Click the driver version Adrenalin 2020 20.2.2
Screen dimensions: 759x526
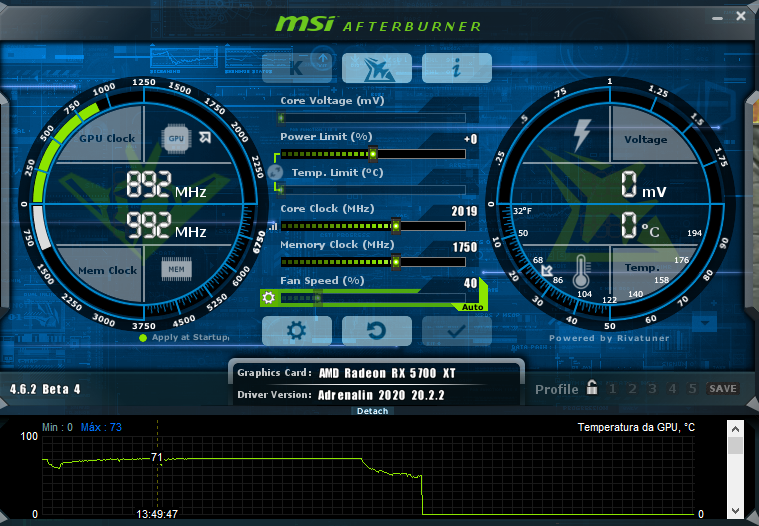[x=381, y=395]
